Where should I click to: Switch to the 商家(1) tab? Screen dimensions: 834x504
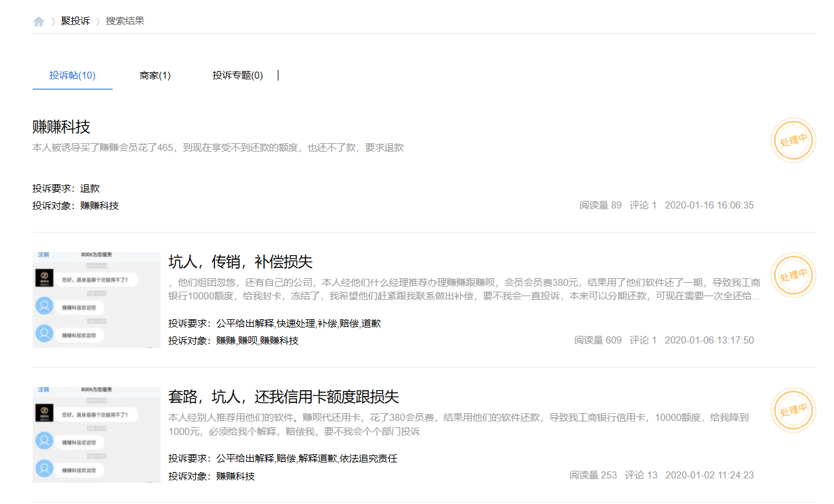(x=155, y=75)
